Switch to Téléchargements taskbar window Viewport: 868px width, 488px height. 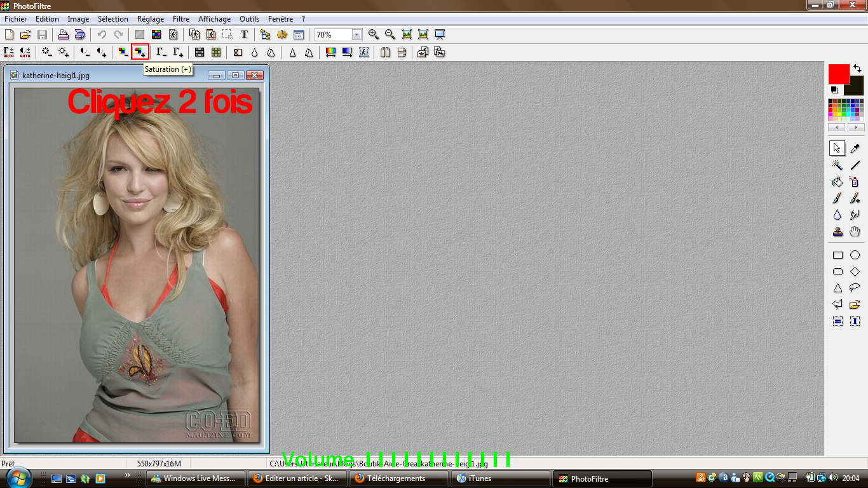click(x=398, y=478)
